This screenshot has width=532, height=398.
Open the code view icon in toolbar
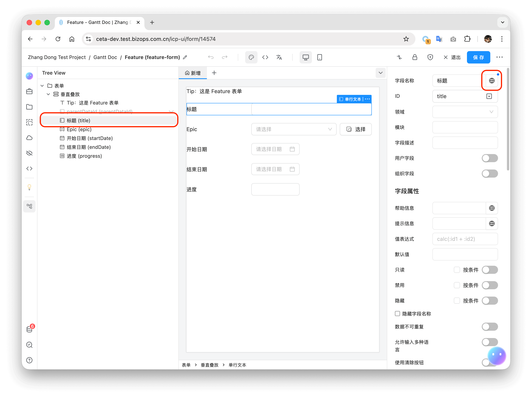point(265,57)
